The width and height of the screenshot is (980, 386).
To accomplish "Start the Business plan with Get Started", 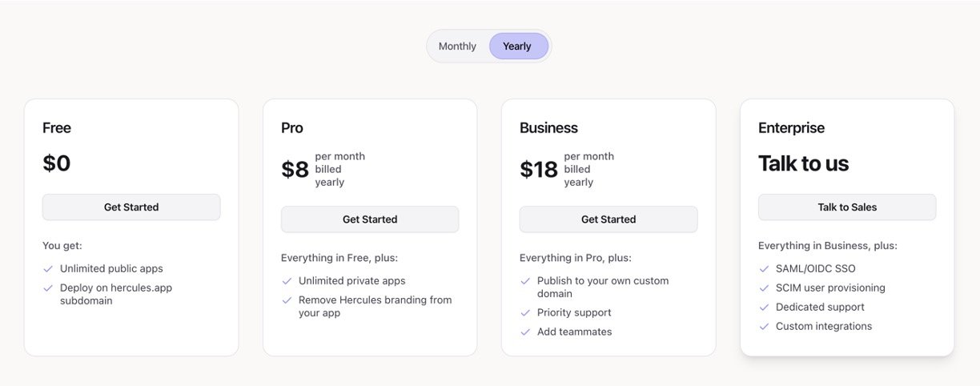I will pyautogui.click(x=608, y=219).
